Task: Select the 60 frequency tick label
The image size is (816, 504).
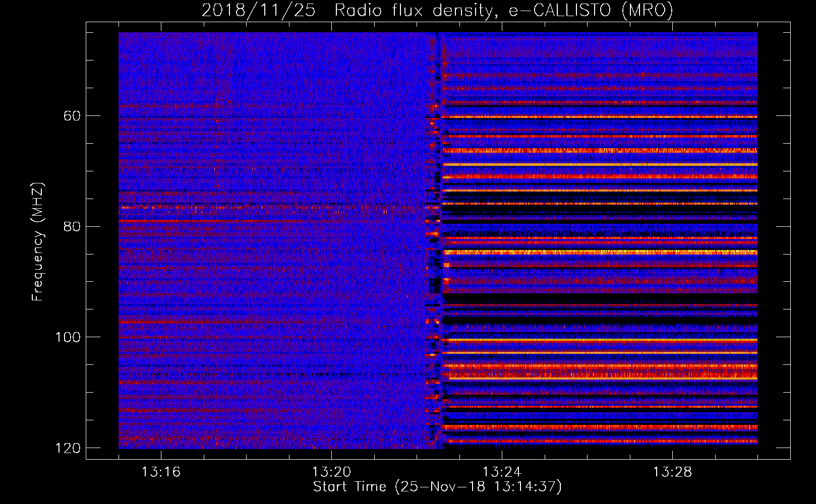Action: 72,116
